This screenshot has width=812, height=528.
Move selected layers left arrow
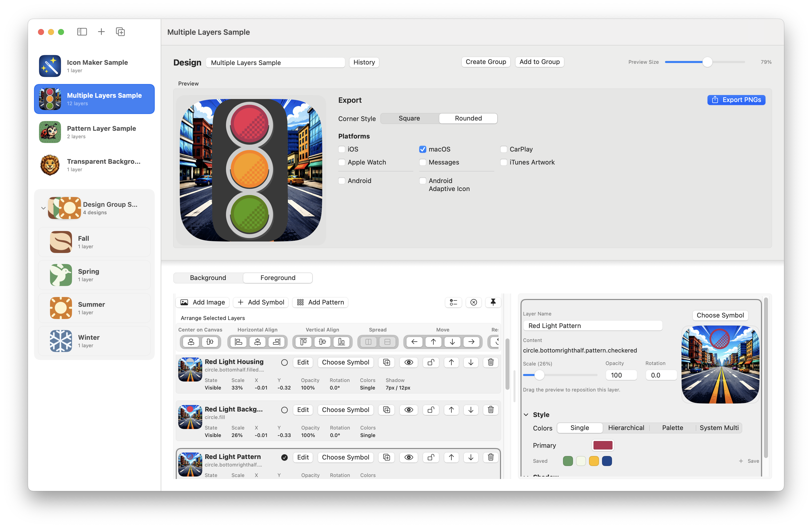pos(414,342)
